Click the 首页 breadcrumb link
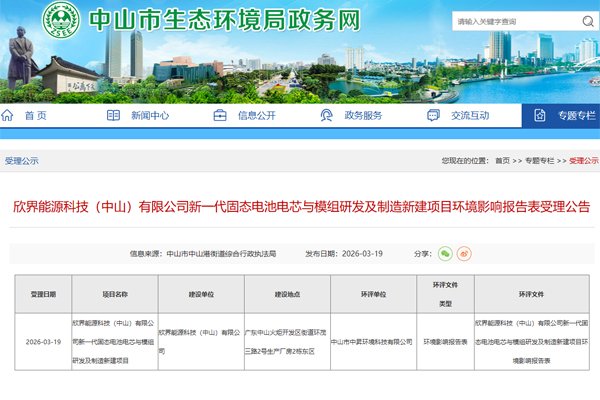 coord(502,161)
